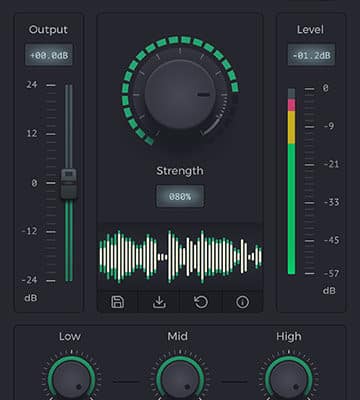This screenshot has height=400, width=360.
Task: Click the waveform display
Action: (180, 257)
